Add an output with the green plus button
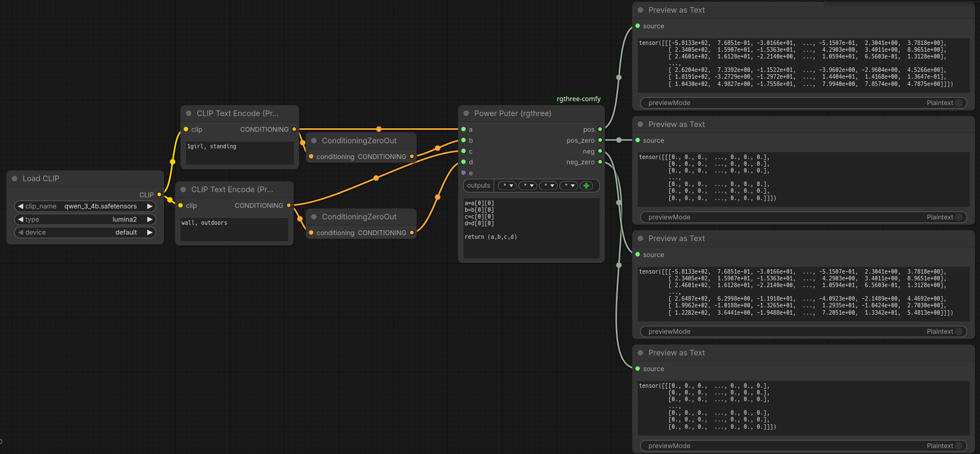The image size is (980, 454). click(x=586, y=185)
